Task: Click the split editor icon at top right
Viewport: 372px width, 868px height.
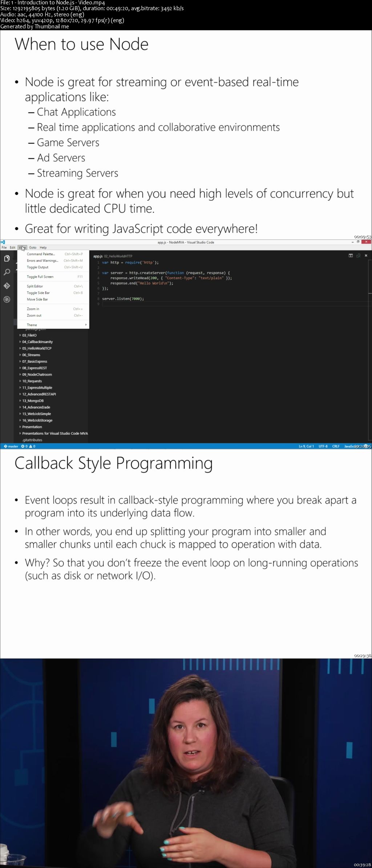Action: [351, 256]
